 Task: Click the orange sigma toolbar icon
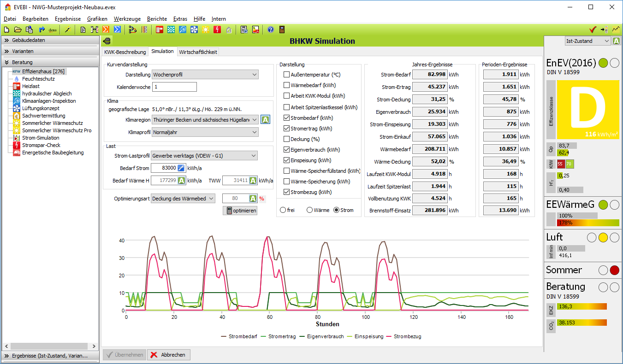pyautogui.click(x=106, y=29)
